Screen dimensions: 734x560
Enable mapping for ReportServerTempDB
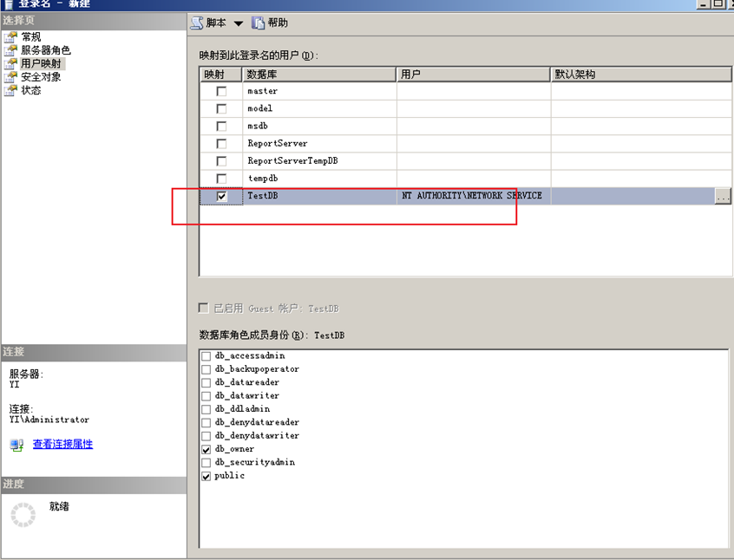(x=220, y=160)
